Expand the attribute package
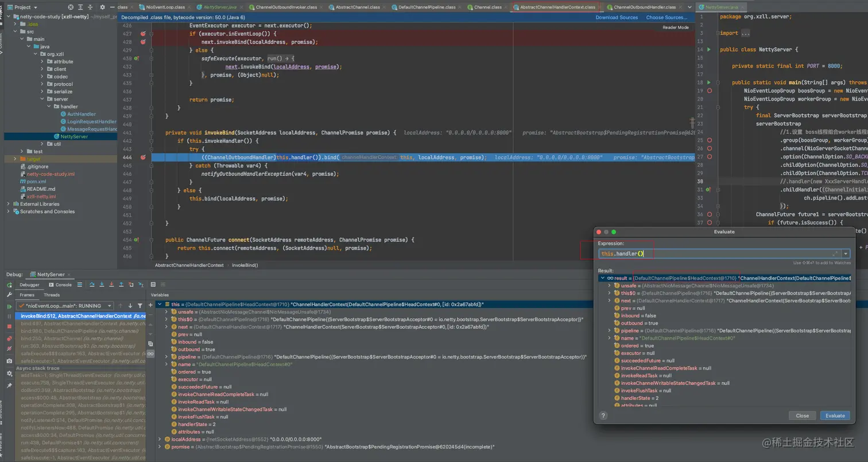Screen dimensions: 868x462 coord(42,61)
